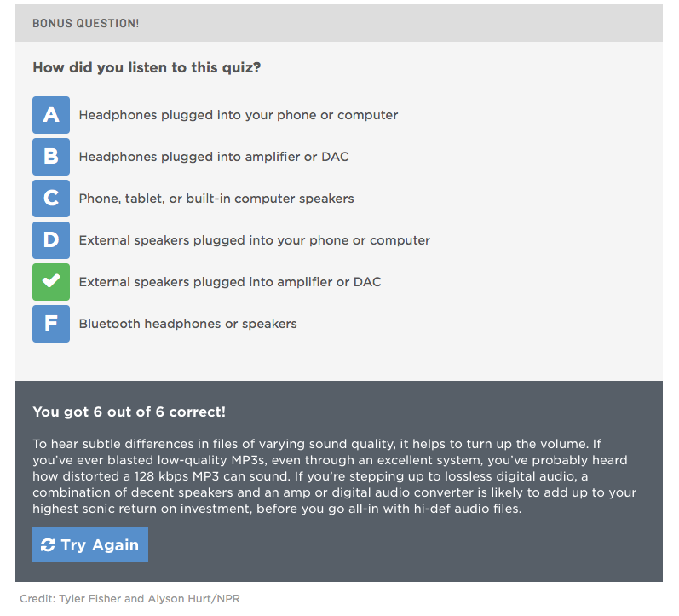Pick the blue letter F tile
The width and height of the screenshot is (679, 616).
(51, 324)
